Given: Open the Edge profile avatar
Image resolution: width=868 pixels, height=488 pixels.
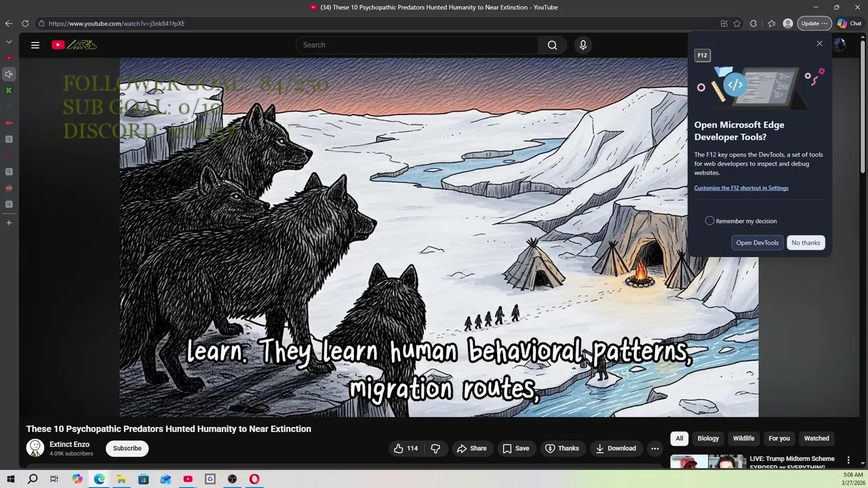Looking at the screenshot, I should click(x=787, y=23).
